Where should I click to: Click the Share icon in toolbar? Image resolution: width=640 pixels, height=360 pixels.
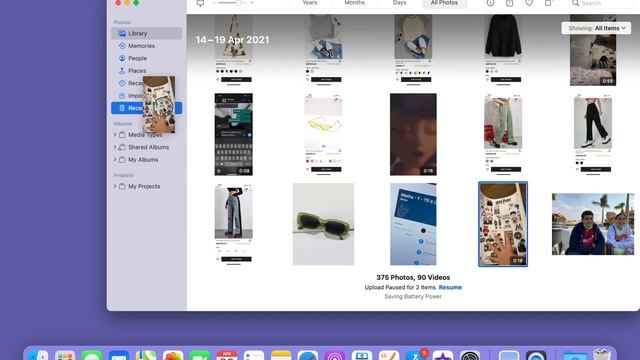(509, 3)
